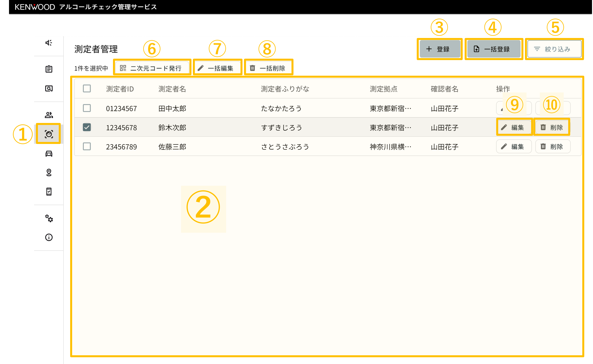Select the face-scan measurer management icon
Screen dimensions: 593x364
pos(49,134)
